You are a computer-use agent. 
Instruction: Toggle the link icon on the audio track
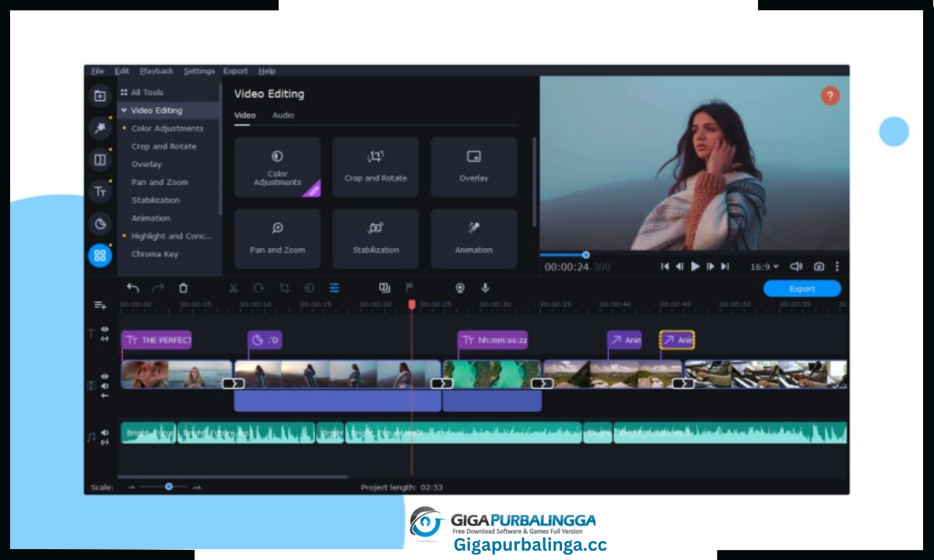tap(105, 442)
